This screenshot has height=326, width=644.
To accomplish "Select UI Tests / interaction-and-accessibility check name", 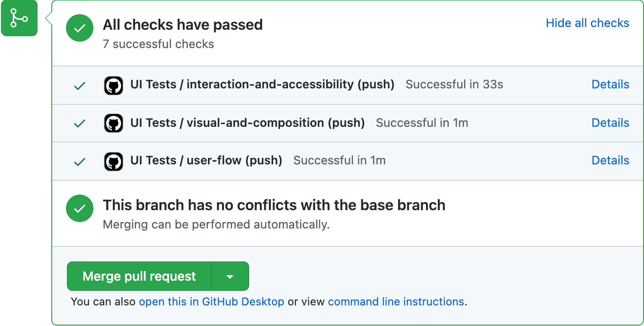I will [262, 85].
